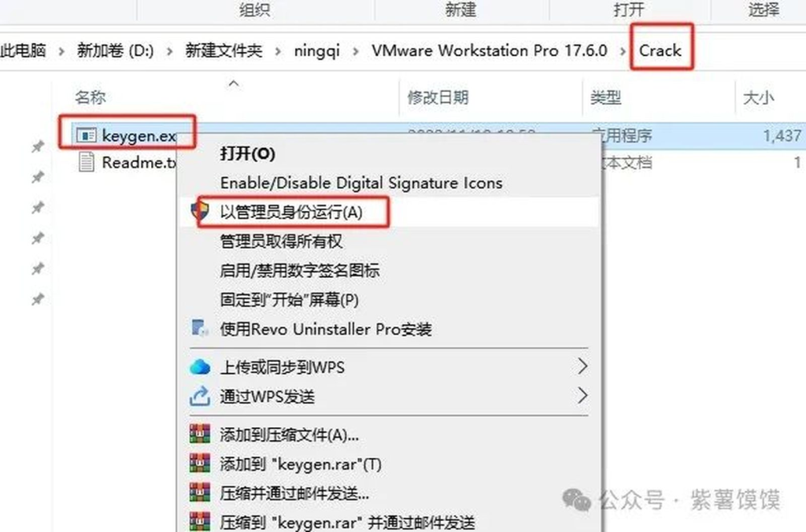Click WinRAR icon beside 添加到压缩文件(A)...
Viewport: 806px width, 532px height.
pos(199,434)
